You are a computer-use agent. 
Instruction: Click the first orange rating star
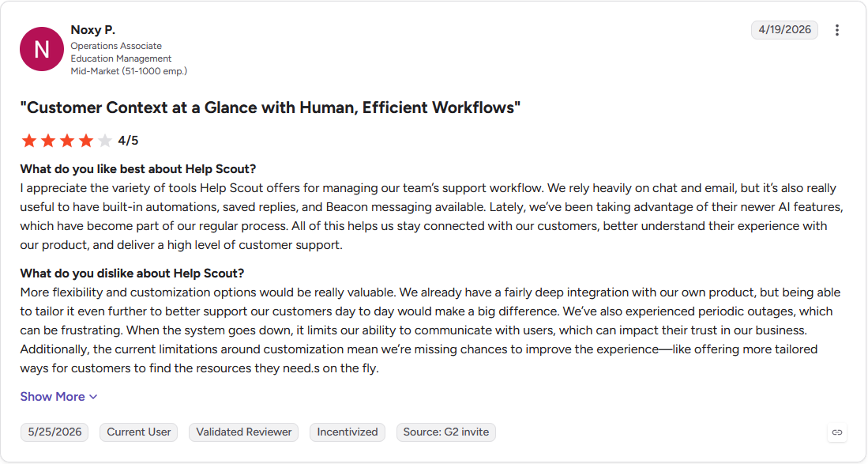tap(28, 141)
